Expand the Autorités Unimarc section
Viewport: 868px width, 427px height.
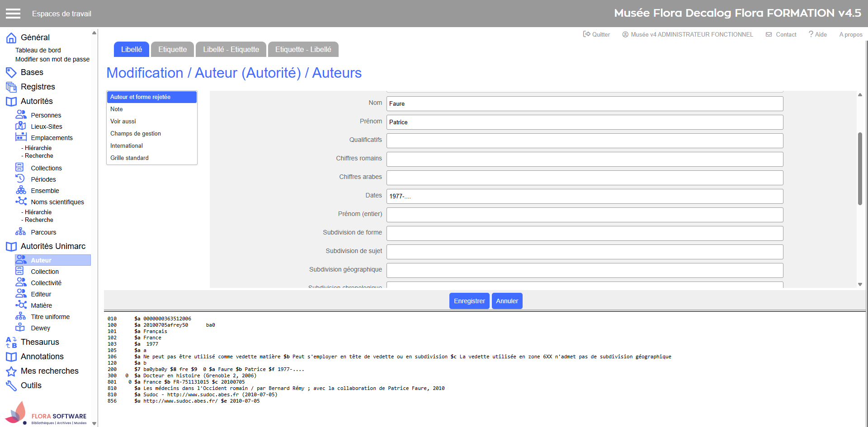[x=53, y=246]
